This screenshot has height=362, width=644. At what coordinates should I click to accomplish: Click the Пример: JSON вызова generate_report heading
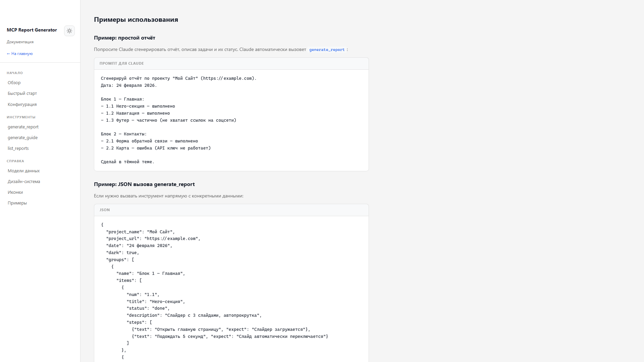144,184
